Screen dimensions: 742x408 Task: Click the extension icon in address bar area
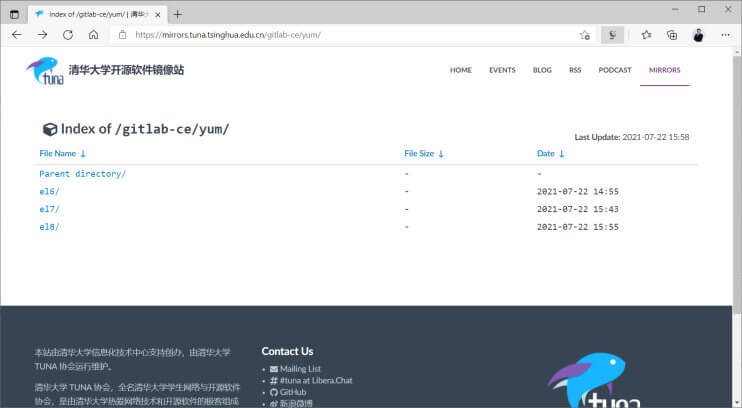point(612,35)
